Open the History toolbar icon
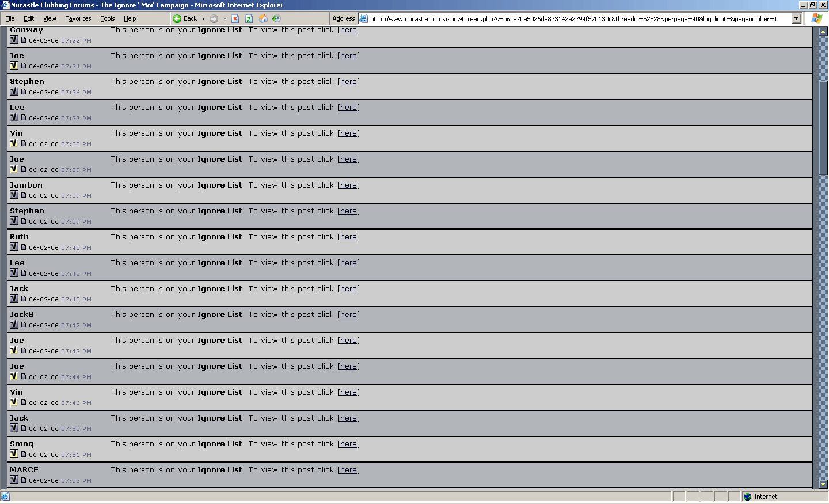 point(277,19)
